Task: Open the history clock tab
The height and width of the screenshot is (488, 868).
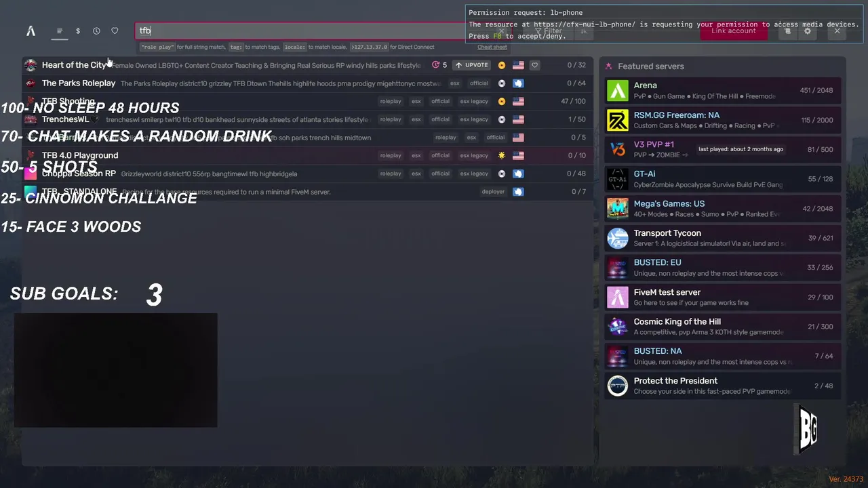Action: [96, 30]
